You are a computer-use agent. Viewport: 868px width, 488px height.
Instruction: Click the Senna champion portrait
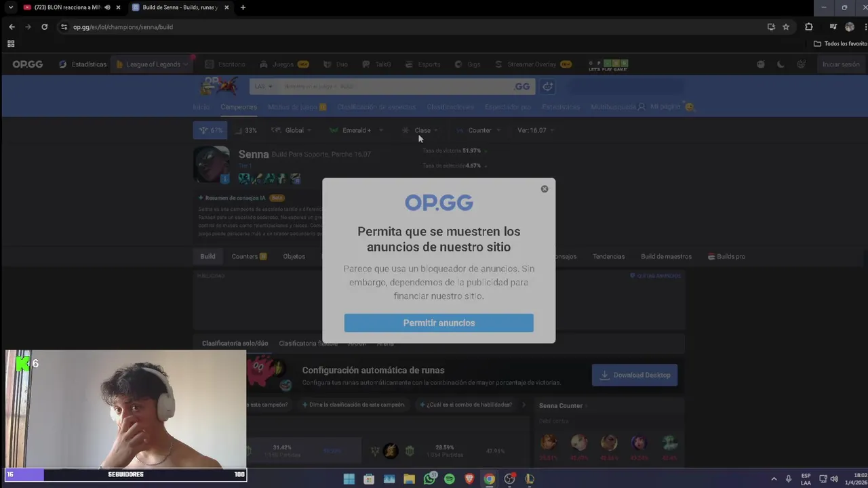[212, 165]
